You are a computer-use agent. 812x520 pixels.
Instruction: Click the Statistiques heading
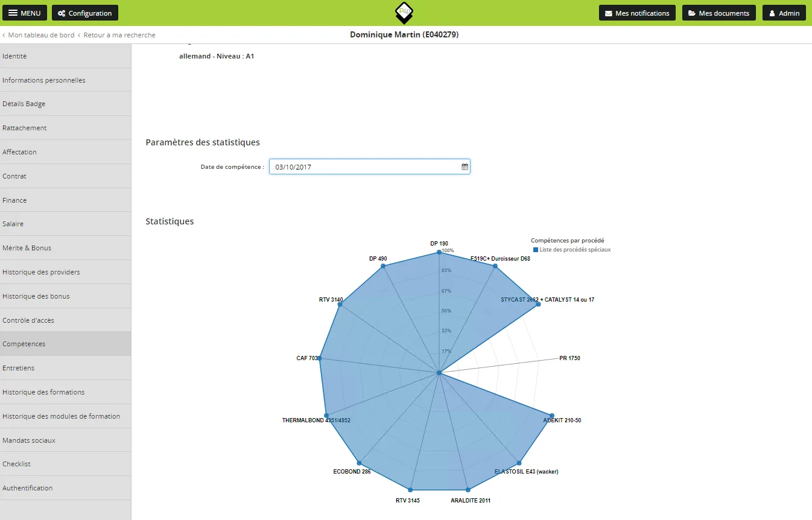pos(170,221)
